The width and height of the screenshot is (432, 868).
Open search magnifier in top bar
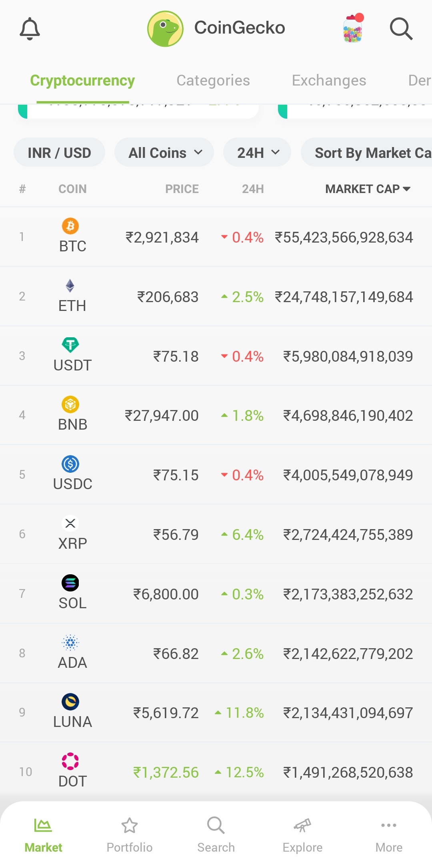(x=401, y=29)
